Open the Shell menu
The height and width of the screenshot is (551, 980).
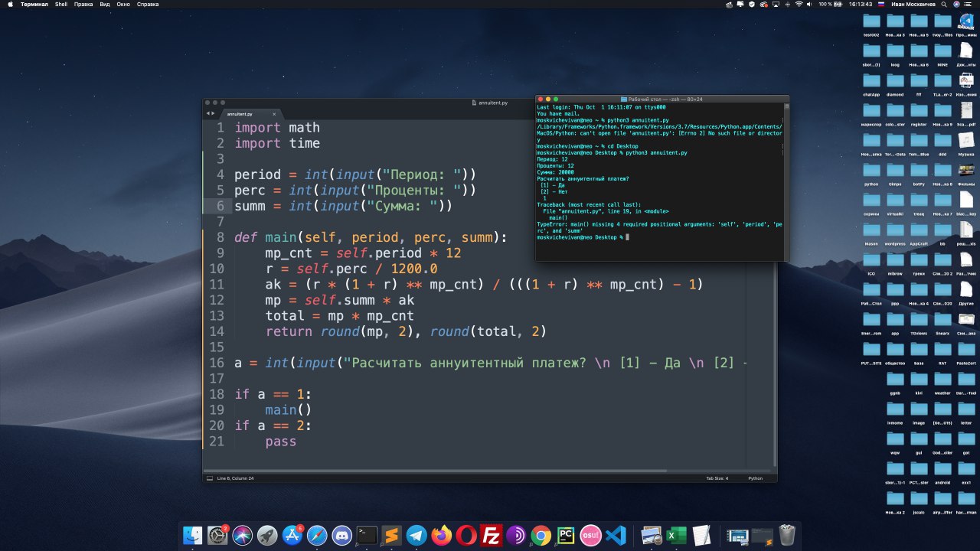(x=61, y=4)
